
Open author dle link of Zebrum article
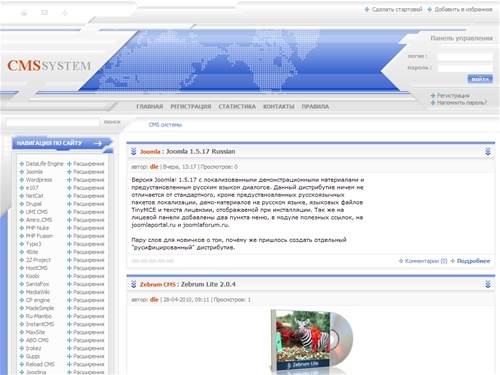click(x=154, y=300)
